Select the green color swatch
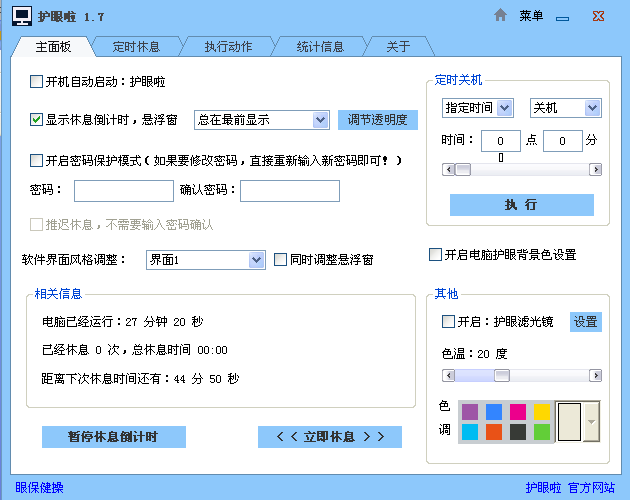 [542, 432]
